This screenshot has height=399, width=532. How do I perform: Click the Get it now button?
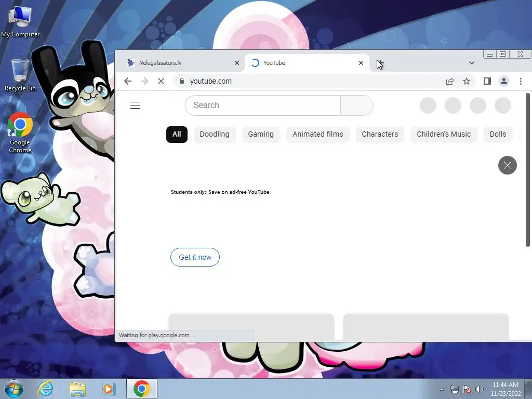(x=195, y=257)
